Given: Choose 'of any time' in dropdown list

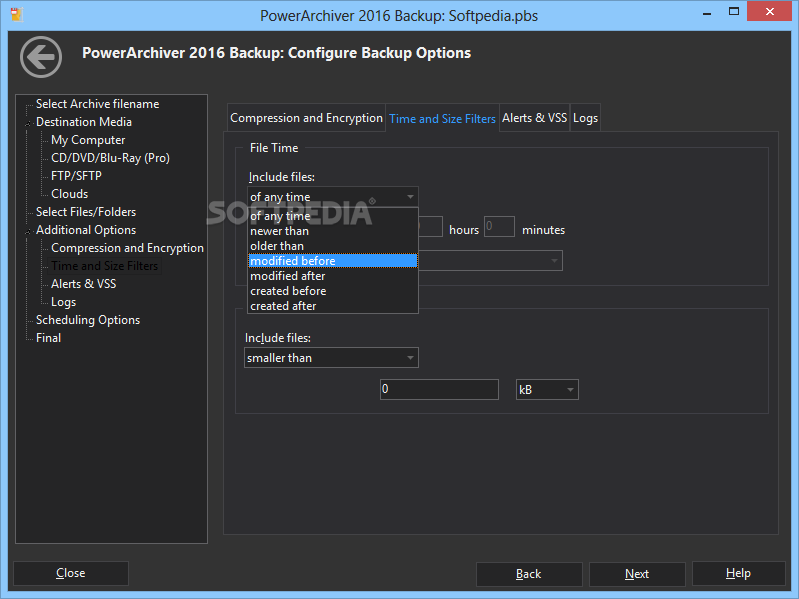Looking at the screenshot, I should 333,216.
